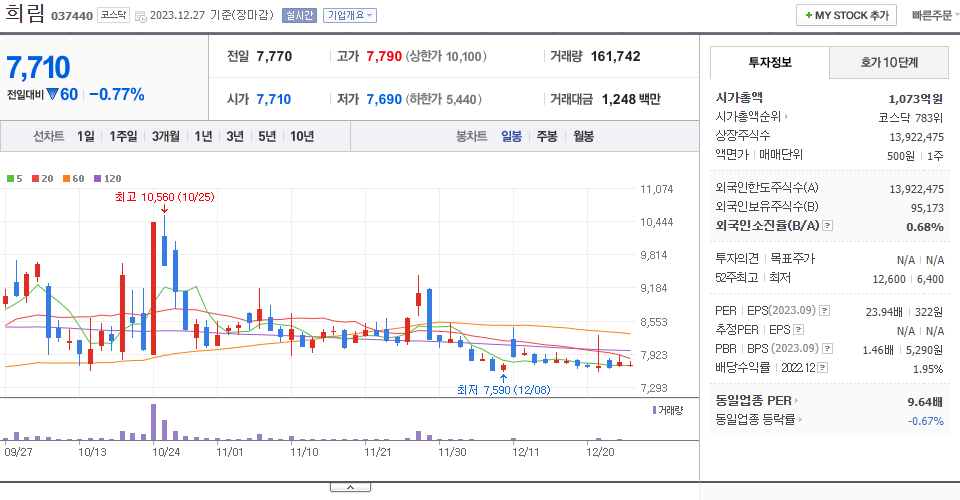Expand the 빠른주문 quick order menu

935,15
